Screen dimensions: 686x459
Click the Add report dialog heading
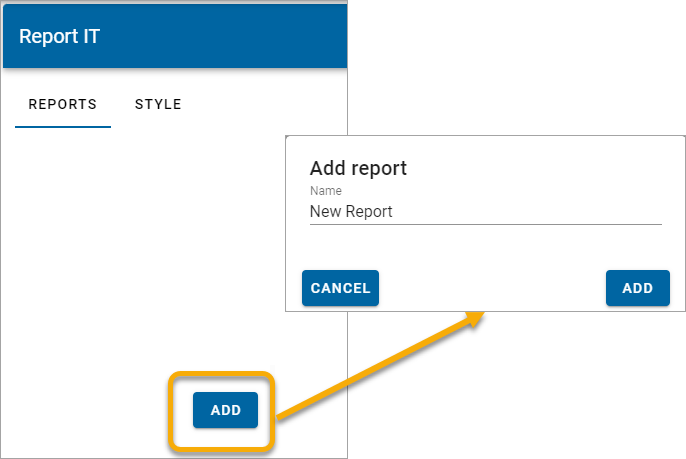358,168
